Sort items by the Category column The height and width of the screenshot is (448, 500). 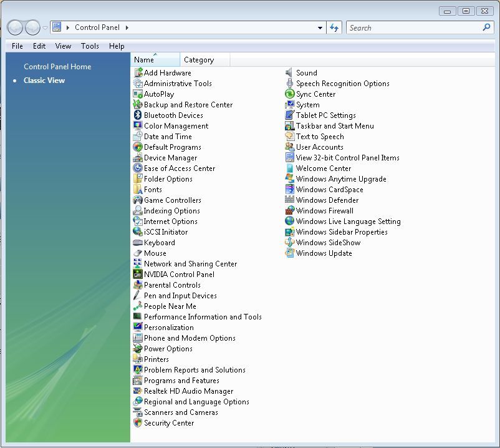coord(205,60)
